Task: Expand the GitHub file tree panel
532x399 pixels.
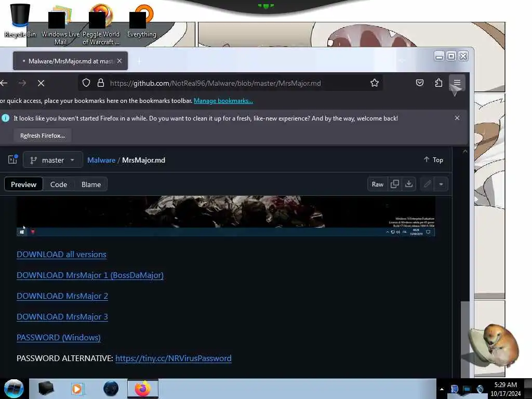Action: point(12,159)
